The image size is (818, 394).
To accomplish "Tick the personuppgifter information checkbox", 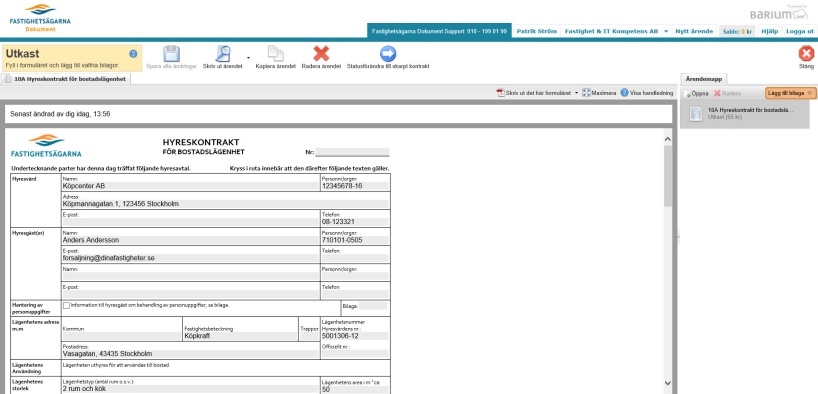I will click(66, 305).
